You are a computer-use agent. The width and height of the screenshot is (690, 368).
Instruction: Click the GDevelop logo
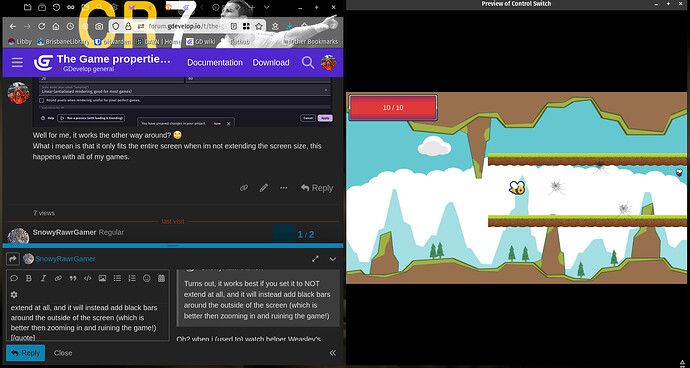(x=44, y=63)
